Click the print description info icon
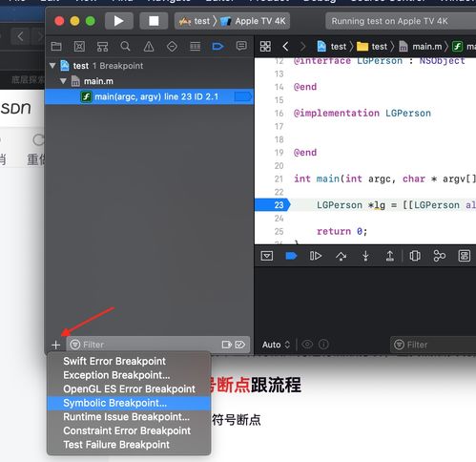476x462 pixels. point(323,345)
